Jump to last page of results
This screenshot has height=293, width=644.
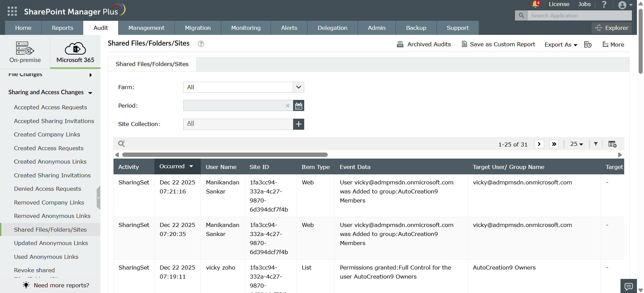point(554,144)
